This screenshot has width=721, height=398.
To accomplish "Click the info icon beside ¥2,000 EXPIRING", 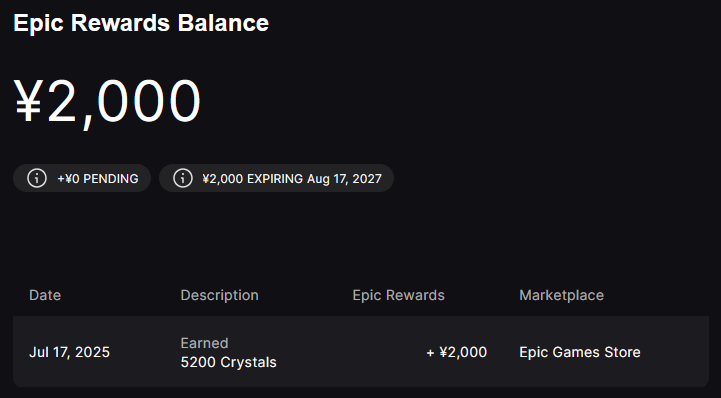I will (183, 178).
